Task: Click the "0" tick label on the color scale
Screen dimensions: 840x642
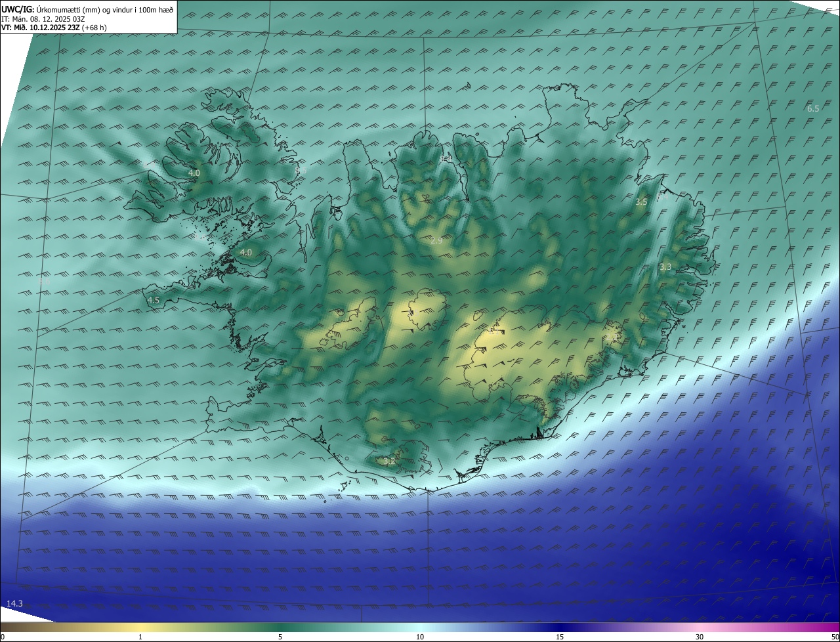Action: 3,637
